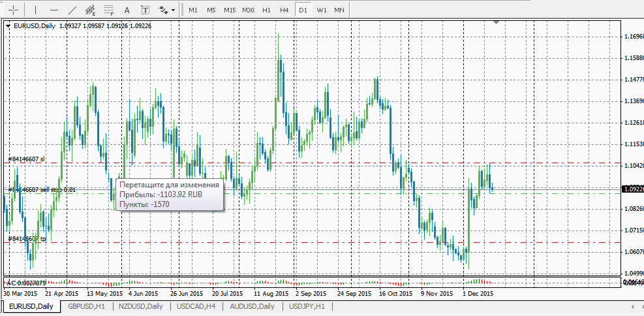The image size is (644, 316).
Task: Click the EURUSD,Daily chart title text
Action: (x=35, y=26)
